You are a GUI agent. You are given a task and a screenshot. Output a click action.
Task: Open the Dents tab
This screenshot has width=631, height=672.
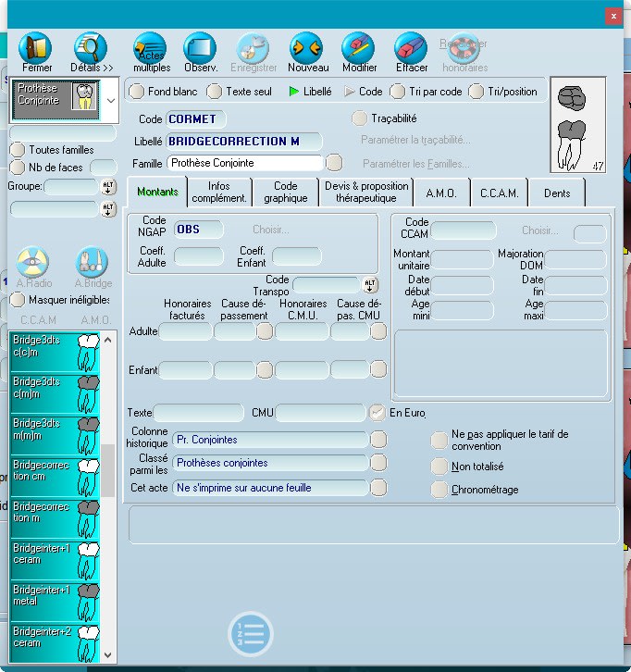click(x=557, y=193)
